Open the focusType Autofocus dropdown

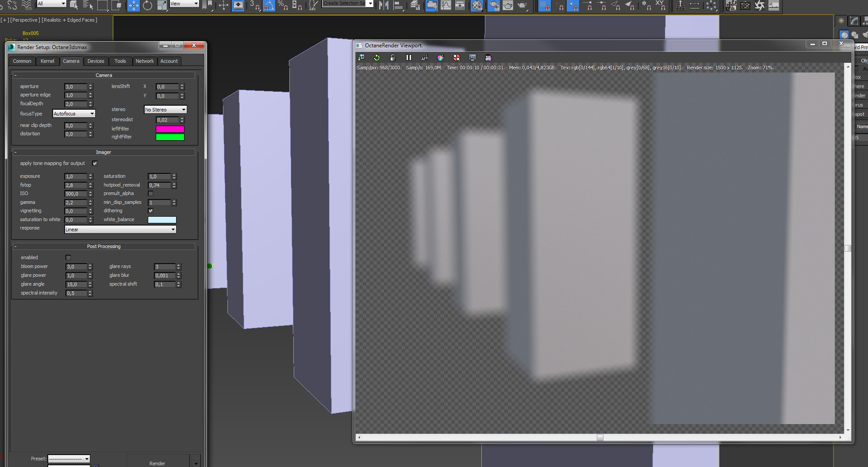point(74,114)
